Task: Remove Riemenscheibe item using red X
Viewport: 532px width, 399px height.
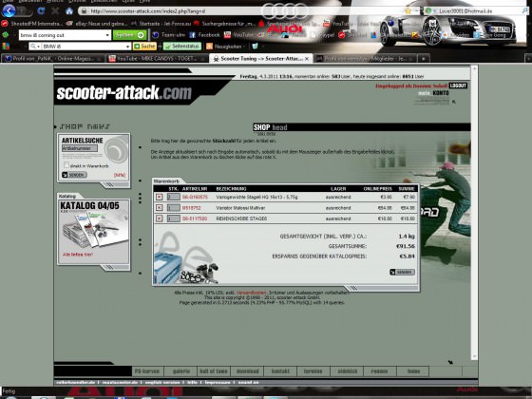Action: point(160,218)
